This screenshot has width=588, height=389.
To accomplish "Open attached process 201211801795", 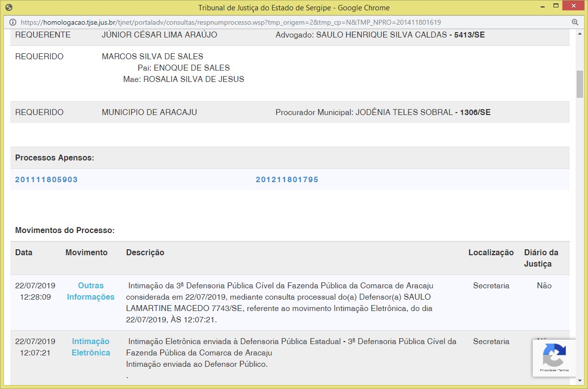I will [287, 180].
